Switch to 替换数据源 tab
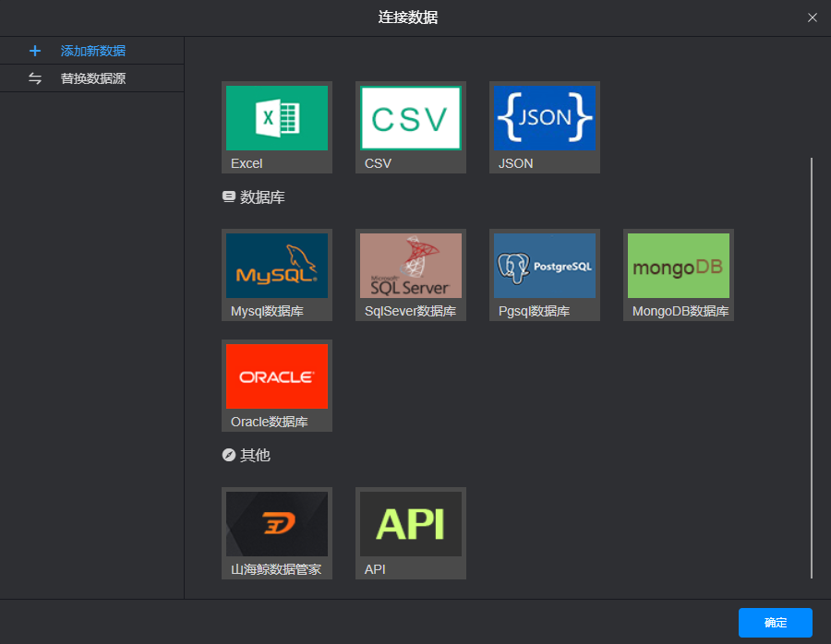 [92, 78]
